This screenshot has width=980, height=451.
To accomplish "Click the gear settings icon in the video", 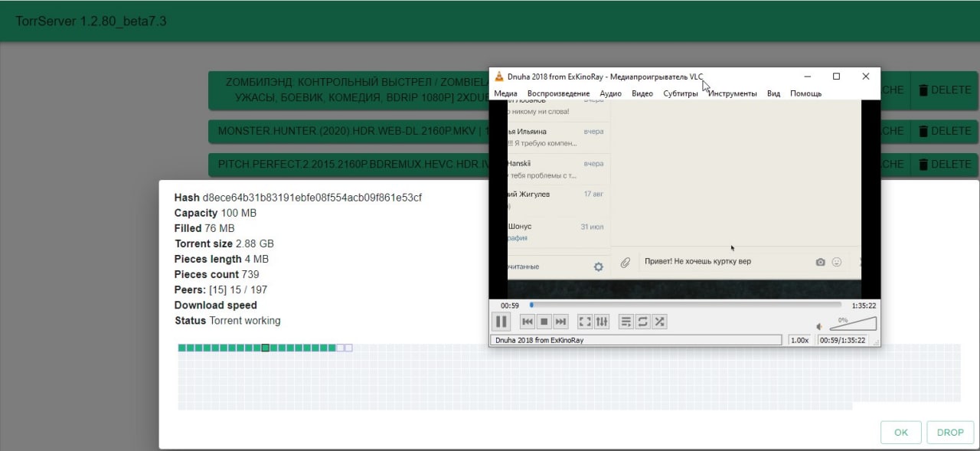I will point(599,266).
